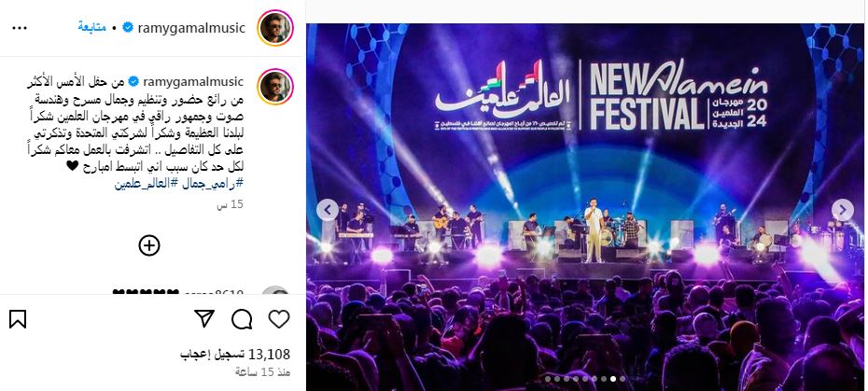Like the post with the heart icon
Screen dimensions: 868x391
[279, 319]
